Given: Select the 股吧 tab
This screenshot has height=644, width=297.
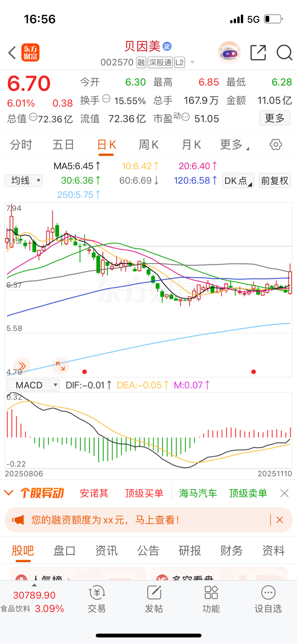Looking at the screenshot, I should 23,551.
